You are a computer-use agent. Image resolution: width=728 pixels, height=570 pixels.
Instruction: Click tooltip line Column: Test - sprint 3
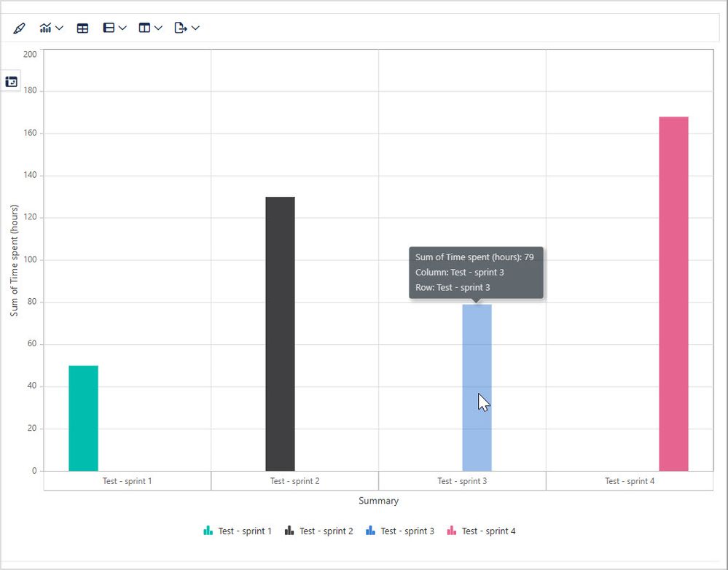click(x=460, y=272)
